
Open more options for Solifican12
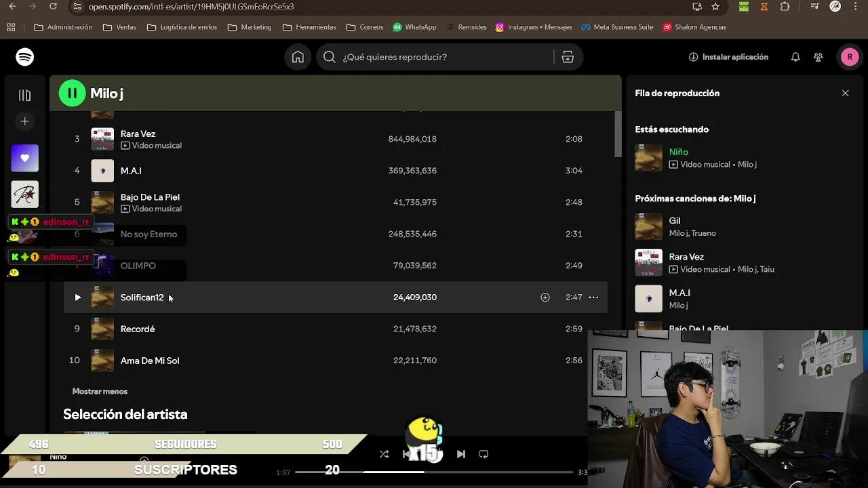point(593,298)
